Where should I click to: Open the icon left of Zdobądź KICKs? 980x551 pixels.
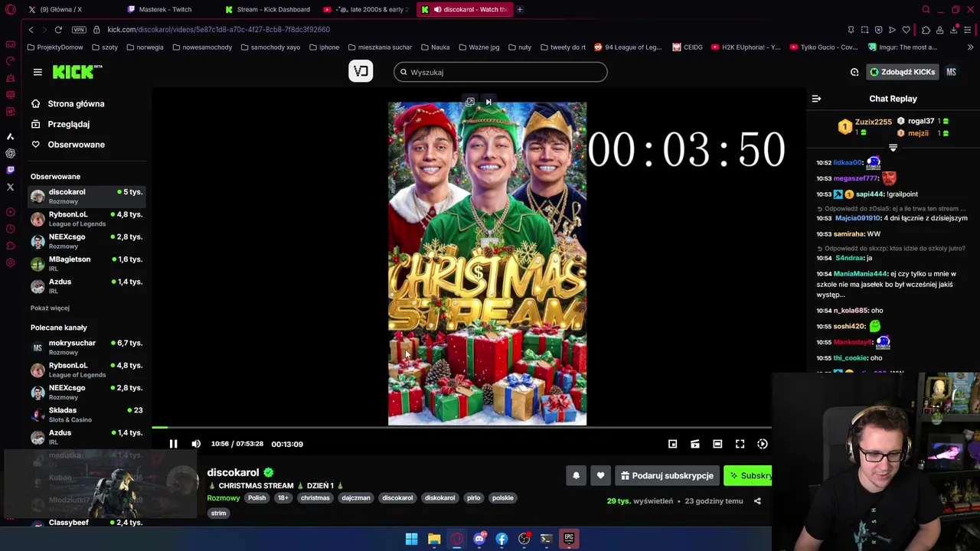[x=854, y=72]
